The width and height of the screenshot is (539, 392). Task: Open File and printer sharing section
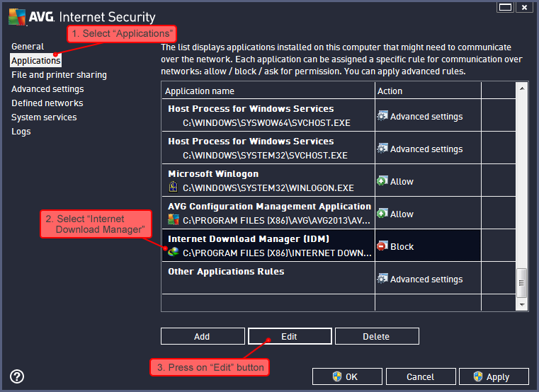tap(59, 75)
